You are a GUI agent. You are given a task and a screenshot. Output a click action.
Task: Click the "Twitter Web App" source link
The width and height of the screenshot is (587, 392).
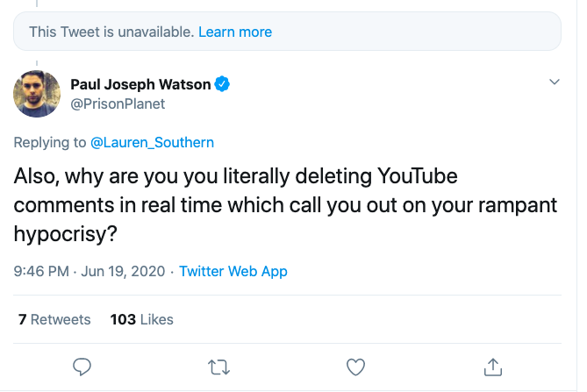233,271
